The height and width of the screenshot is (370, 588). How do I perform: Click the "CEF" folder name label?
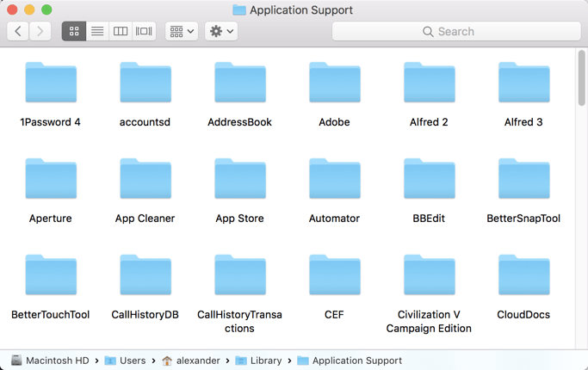pos(334,315)
